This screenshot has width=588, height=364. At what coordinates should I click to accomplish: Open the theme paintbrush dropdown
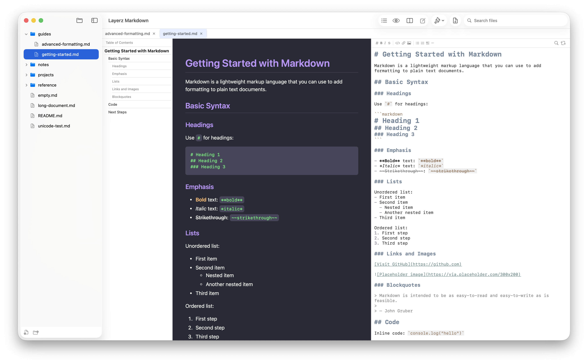pyautogui.click(x=439, y=21)
